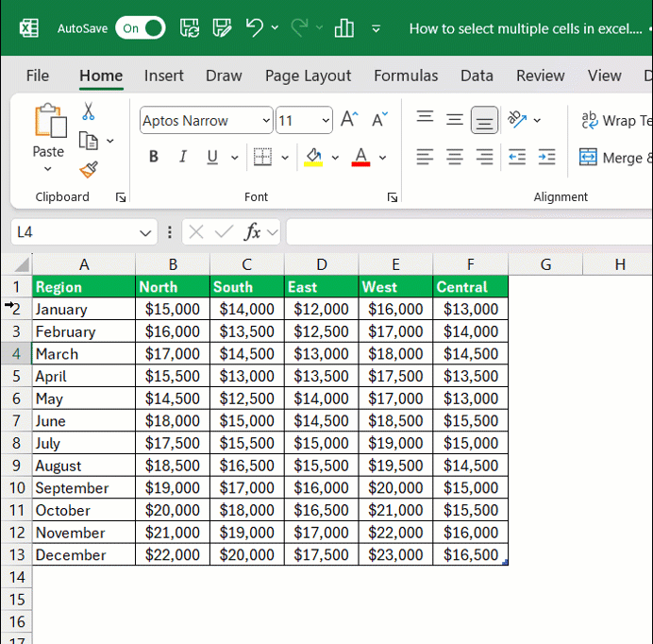The image size is (653, 644).
Task: Open Customize Quick Access Toolbar dropdown
Action: coord(376,28)
